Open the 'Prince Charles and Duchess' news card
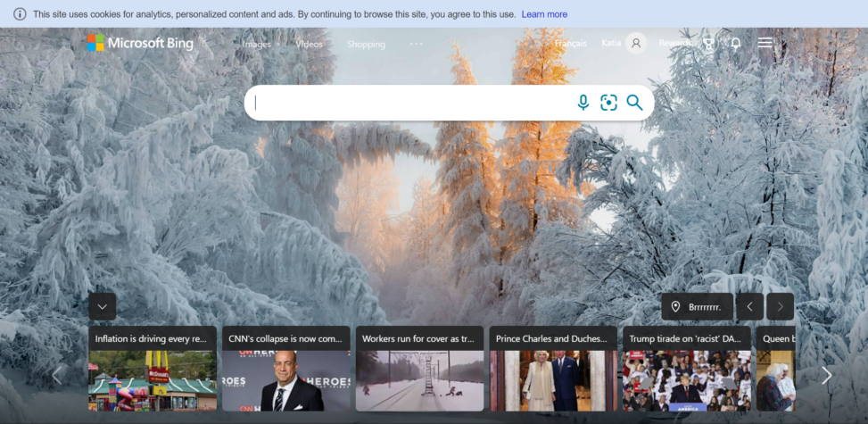The image size is (868, 424). [553, 368]
